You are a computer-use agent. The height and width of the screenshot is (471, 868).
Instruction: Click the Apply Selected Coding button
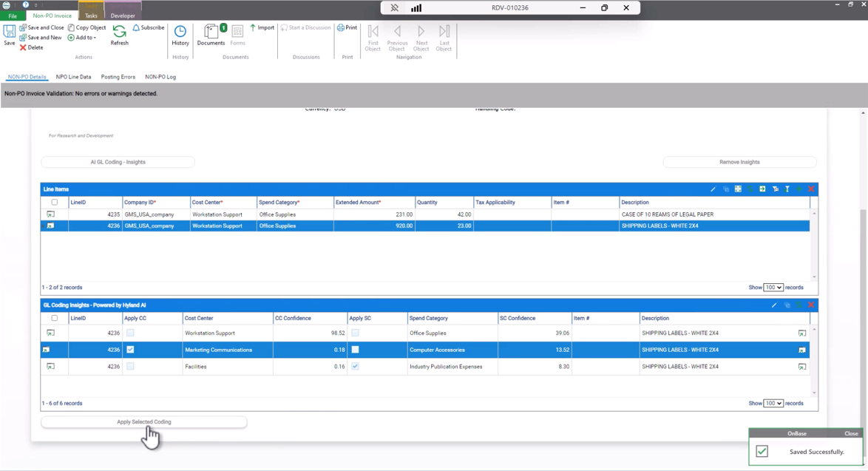click(x=144, y=422)
